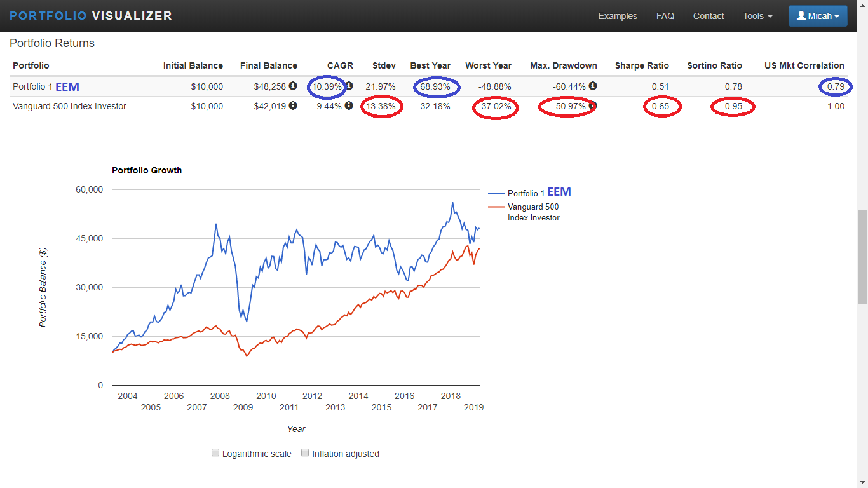Select the 0.79 US Mkt Correlation value
Screen dimensions: 868x488
[x=836, y=86]
